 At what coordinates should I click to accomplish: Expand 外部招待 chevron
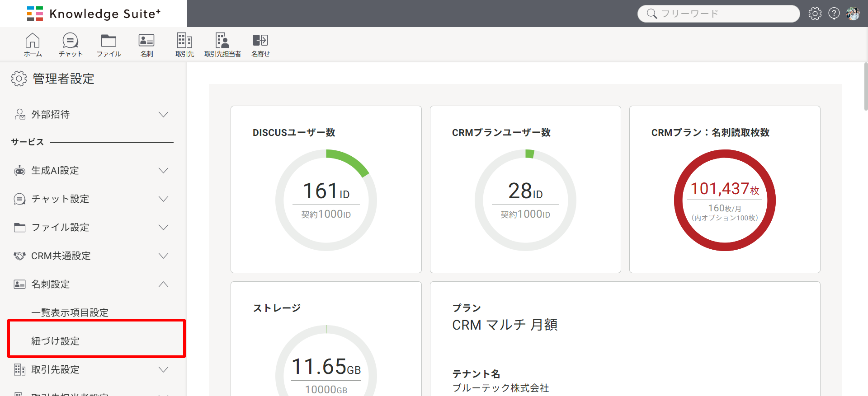(163, 114)
